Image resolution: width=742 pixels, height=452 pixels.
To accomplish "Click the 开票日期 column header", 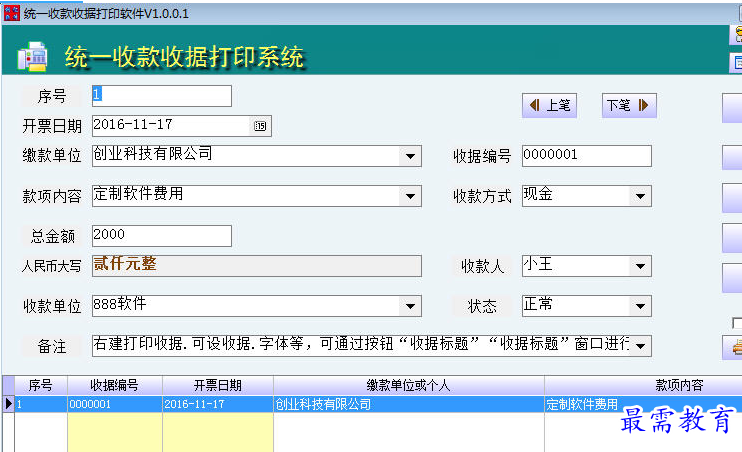I will 218,385.
